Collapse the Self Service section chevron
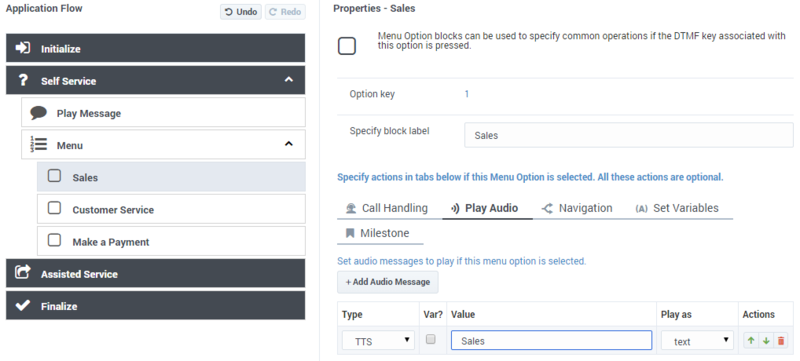The width and height of the screenshot is (800, 361). [289, 80]
